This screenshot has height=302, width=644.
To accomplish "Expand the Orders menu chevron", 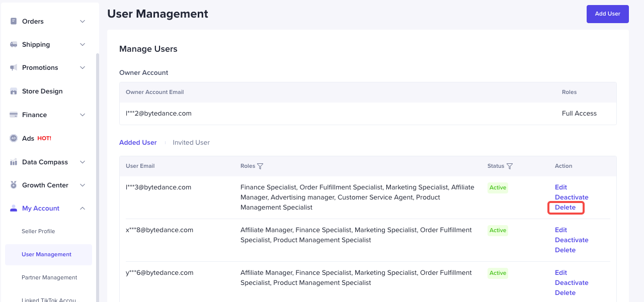I will pos(83,22).
